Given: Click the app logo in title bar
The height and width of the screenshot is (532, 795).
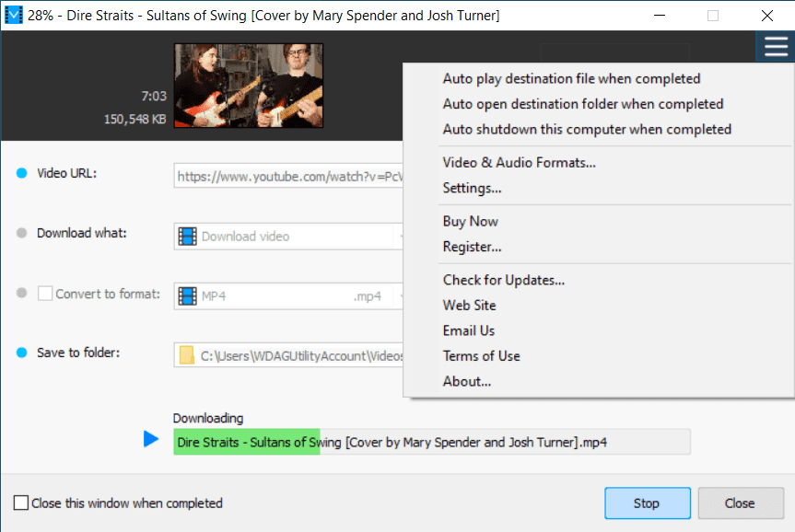Looking at the screenshot, I should 14,16.
